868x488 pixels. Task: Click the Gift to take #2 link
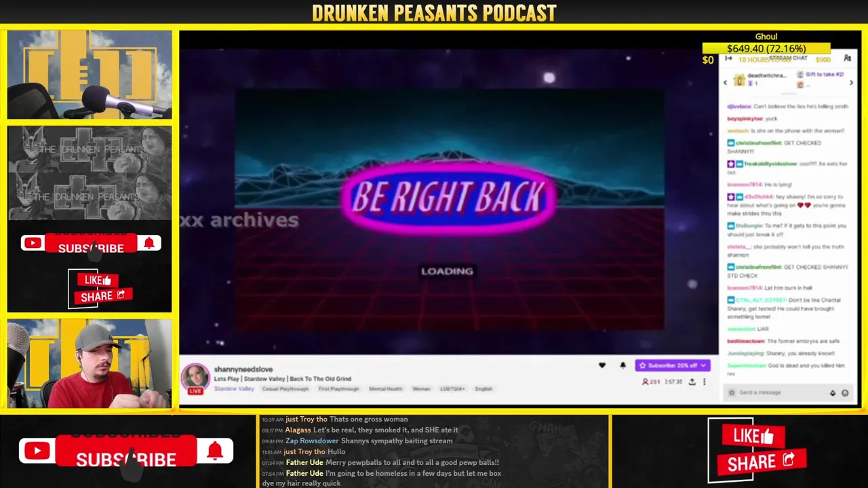[x=825, y=75]
